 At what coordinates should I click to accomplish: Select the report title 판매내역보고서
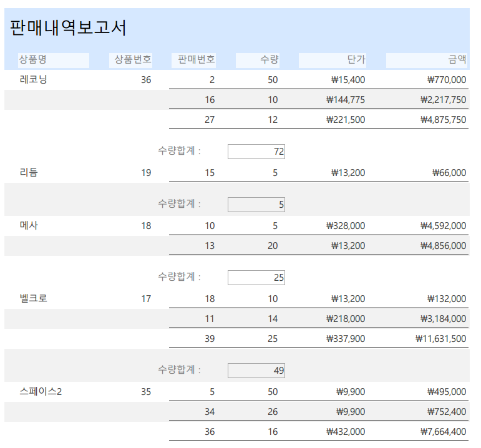[x=68, y=27]
